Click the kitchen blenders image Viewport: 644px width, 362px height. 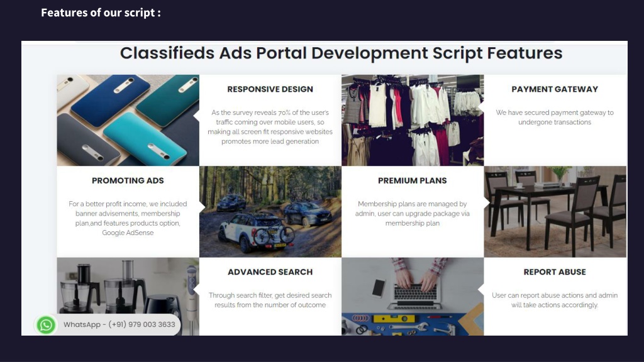pyautogui.click(x=128, y=297)
